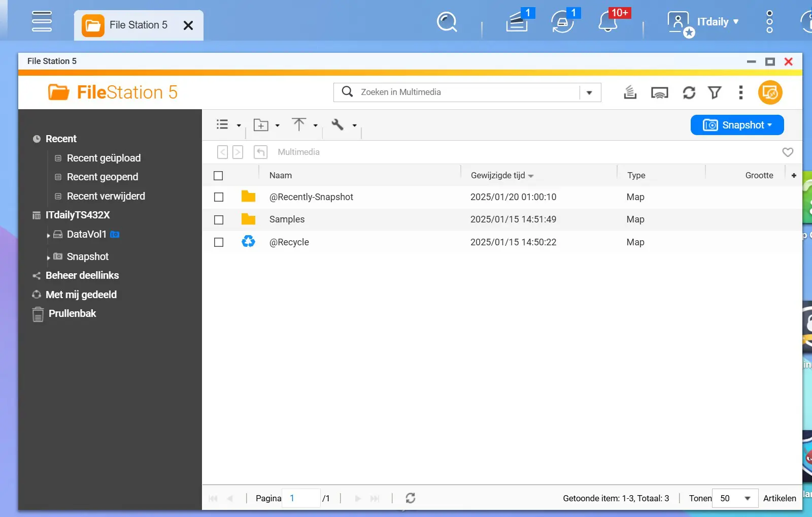Open Beheer deellinks in sidebar
The height and width of the screenshot is (517, 812).
(x=82, y=275)
